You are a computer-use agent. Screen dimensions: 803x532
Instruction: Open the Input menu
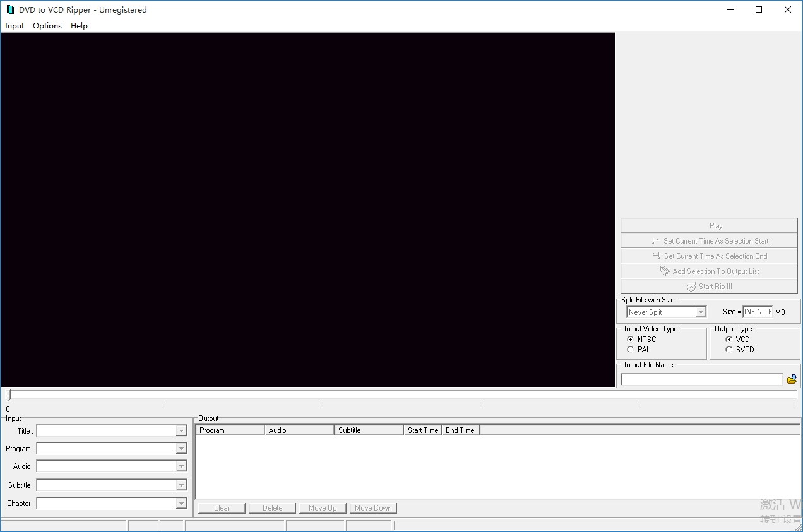(x=14, y=26)
